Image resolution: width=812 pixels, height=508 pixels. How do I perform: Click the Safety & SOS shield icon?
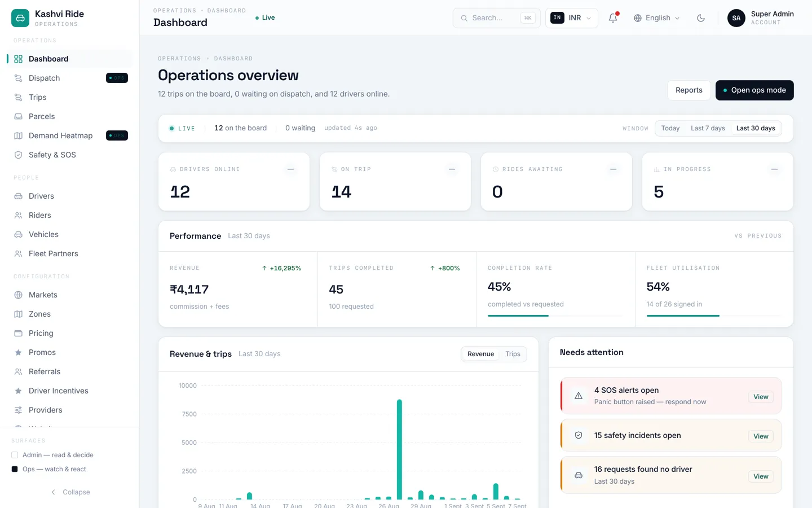[18, 155]
